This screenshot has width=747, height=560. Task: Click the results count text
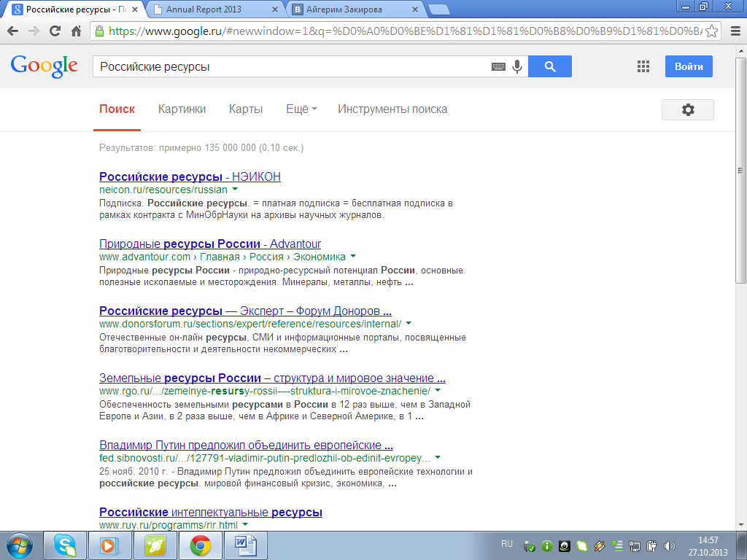tap(201, 147)
